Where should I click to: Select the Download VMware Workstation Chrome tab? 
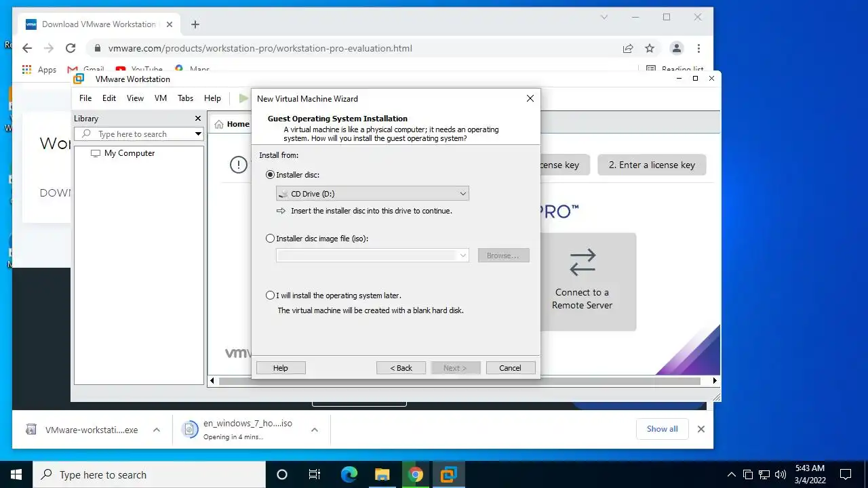[x=98, y=24]
